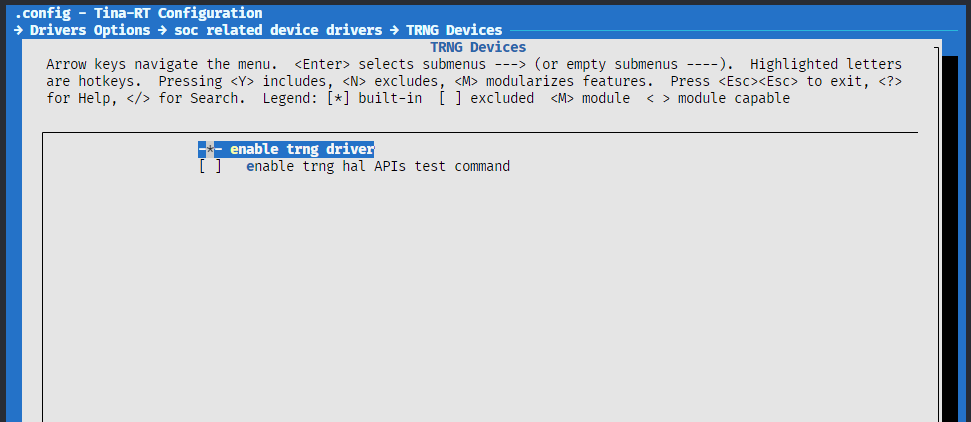Select "enable trng hal APIs test command" entry text

[378, 166]
